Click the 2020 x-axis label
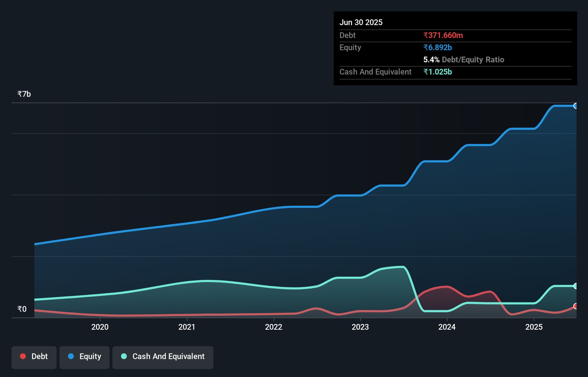 pos(100,327)
